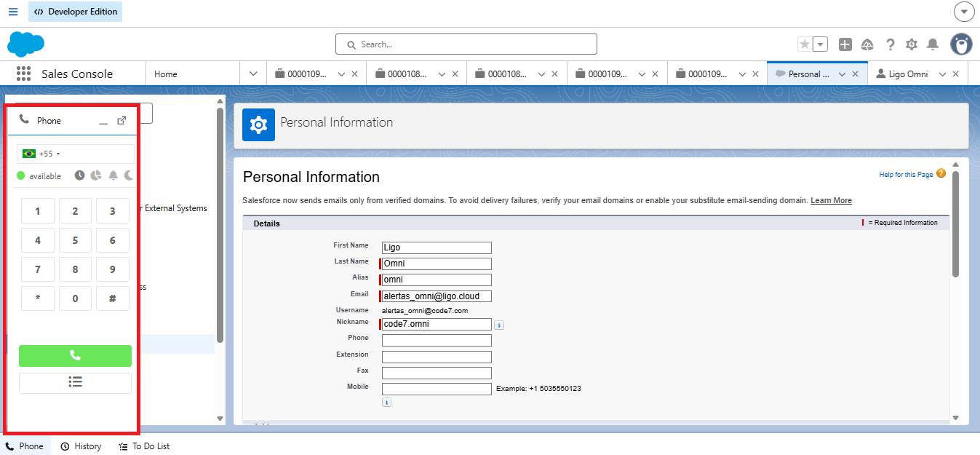Click the green call button
The width and height of the screenshot is (980, 455).
[75, 356]
